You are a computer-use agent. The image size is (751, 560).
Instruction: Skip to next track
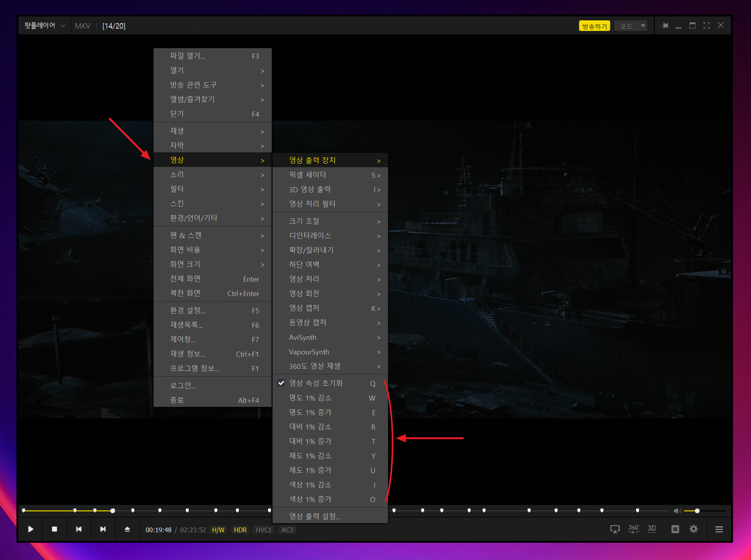[x=103, y=529]
